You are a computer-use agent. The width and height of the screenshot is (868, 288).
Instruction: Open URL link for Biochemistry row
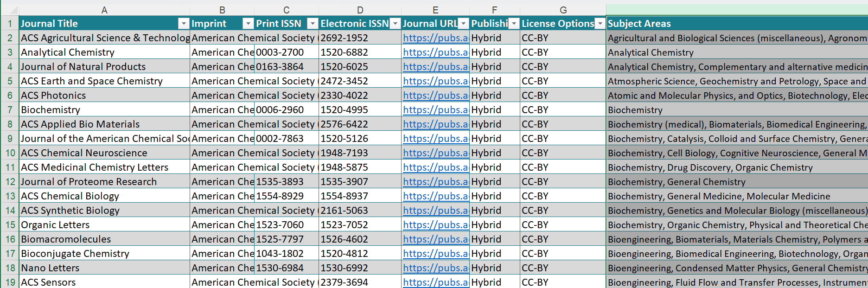point(435,110)
